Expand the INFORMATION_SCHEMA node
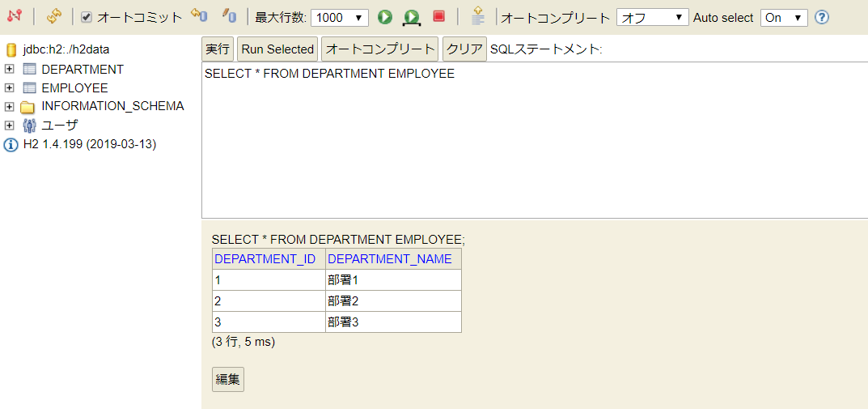 [9, 106]
